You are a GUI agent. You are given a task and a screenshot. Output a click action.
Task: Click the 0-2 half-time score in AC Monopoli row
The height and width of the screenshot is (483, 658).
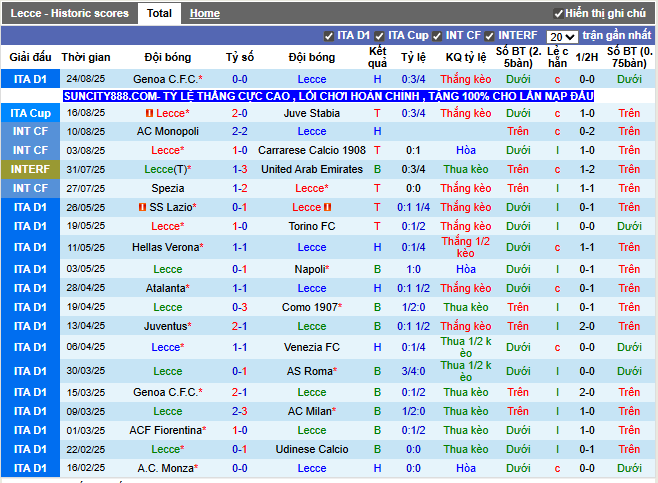coord(586,131)
